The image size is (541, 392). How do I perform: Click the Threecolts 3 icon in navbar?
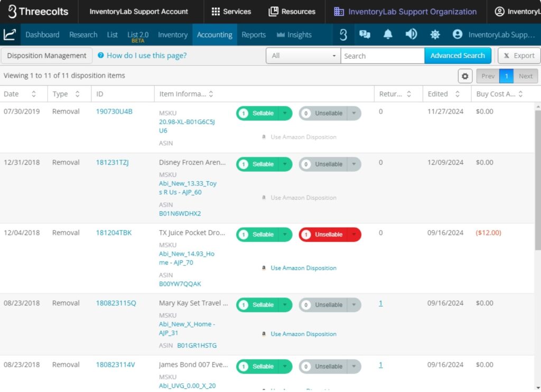click(x=343, y=35)
